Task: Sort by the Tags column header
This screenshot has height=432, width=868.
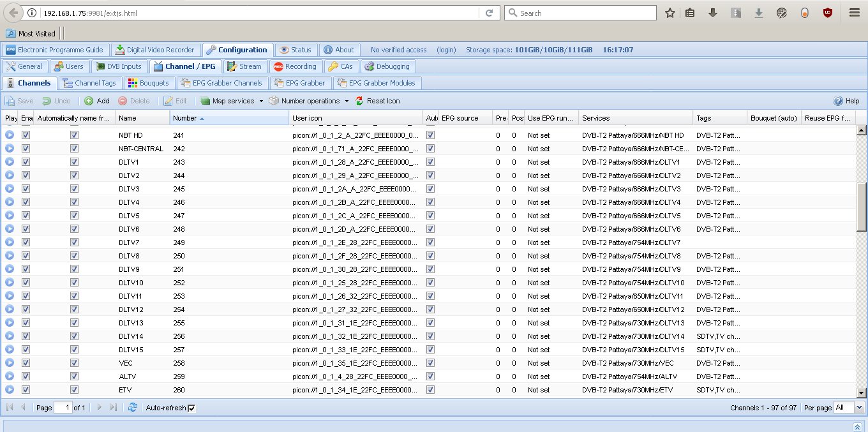Action: [x=720, y=118]
